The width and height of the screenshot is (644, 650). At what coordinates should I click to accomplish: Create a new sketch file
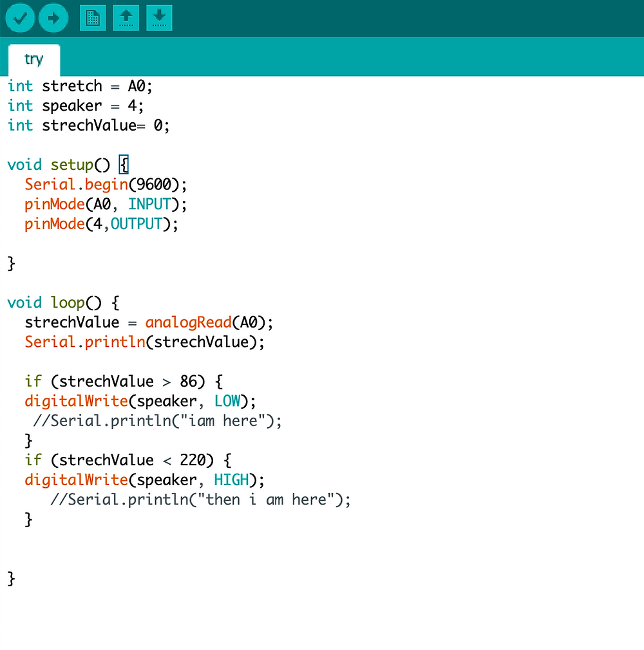point(93,18)
